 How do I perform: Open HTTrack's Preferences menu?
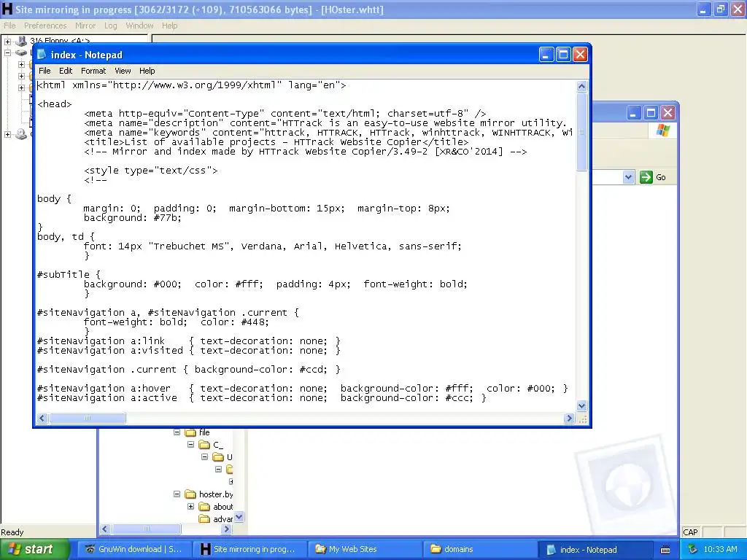click(x=45, y=26)
